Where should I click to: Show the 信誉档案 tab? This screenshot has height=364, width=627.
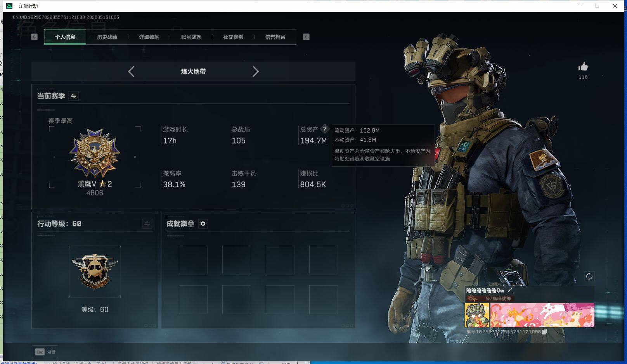tap(275, 37)
